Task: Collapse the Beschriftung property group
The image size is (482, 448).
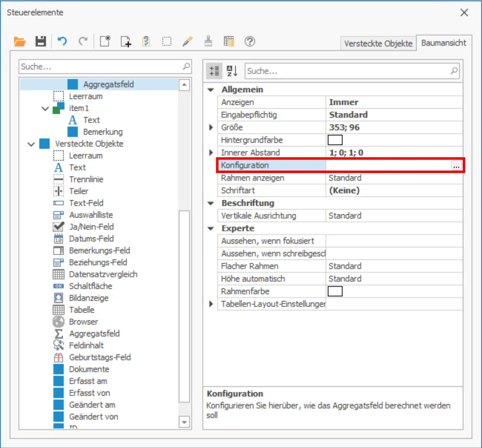Action: point(211,203)
